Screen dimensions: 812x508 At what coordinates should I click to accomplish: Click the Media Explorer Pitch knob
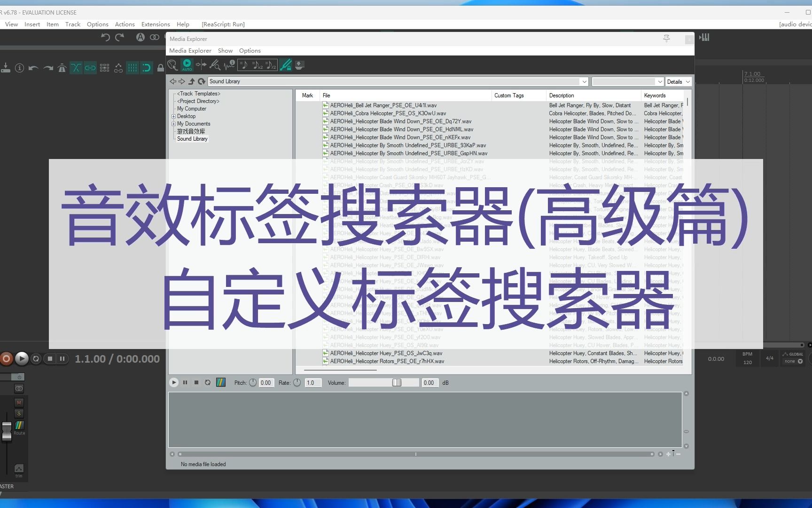coord(253,382)
